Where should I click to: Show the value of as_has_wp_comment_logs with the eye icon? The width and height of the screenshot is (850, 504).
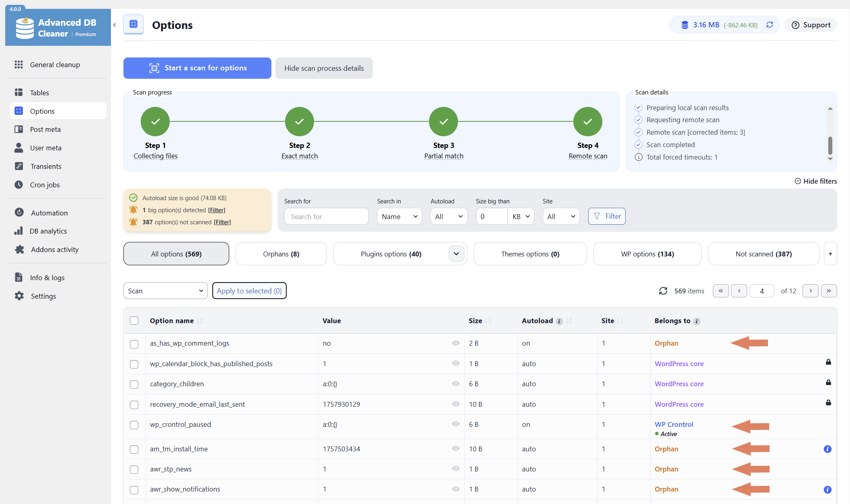456,343
